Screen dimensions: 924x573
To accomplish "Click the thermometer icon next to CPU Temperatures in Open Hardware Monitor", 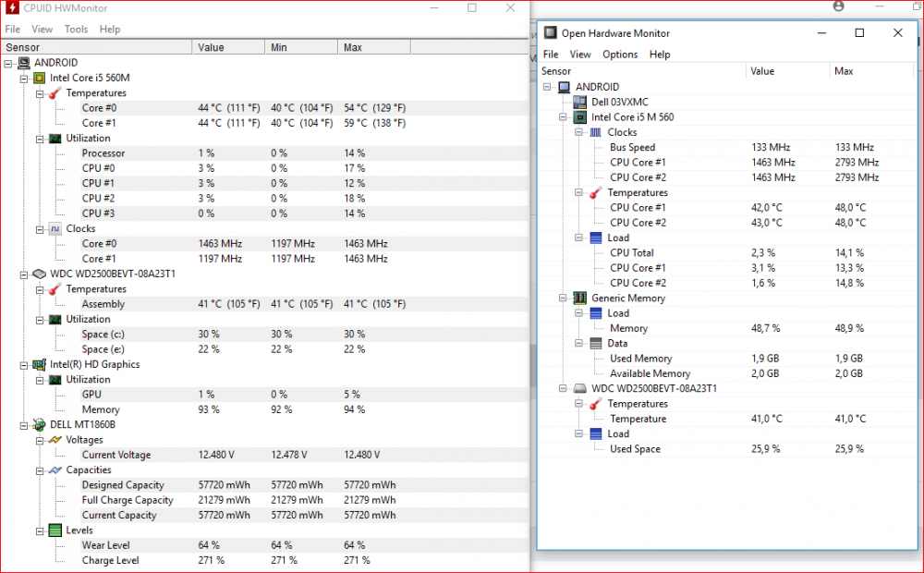I will 596,192.
